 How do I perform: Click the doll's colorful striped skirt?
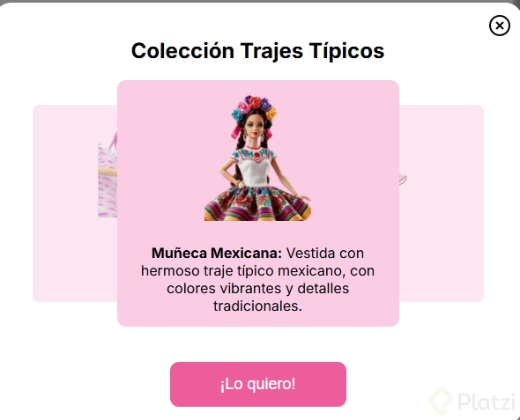[x=257, y=203]
